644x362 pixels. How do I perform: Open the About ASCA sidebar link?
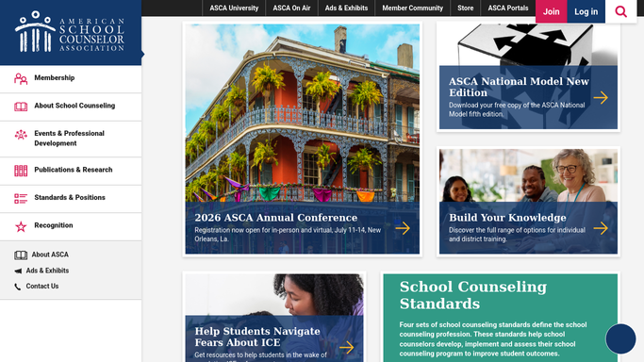pyautogui.click(x=50, y=255)
